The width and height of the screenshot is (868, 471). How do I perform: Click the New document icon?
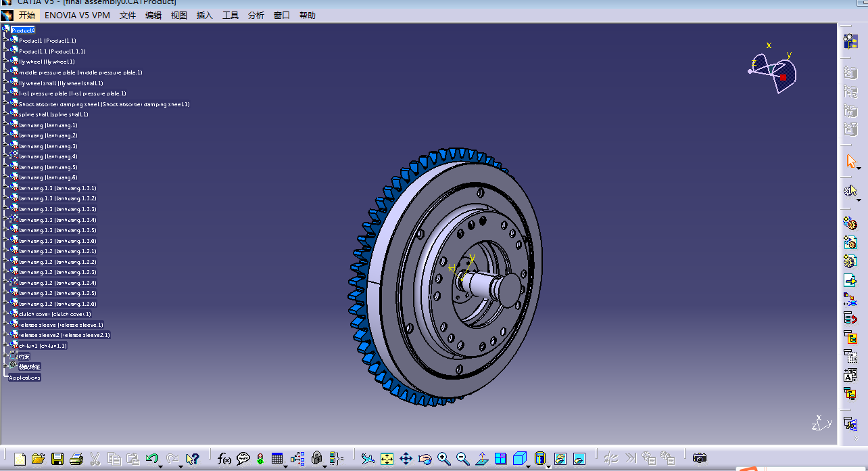(x=20, y=459)
